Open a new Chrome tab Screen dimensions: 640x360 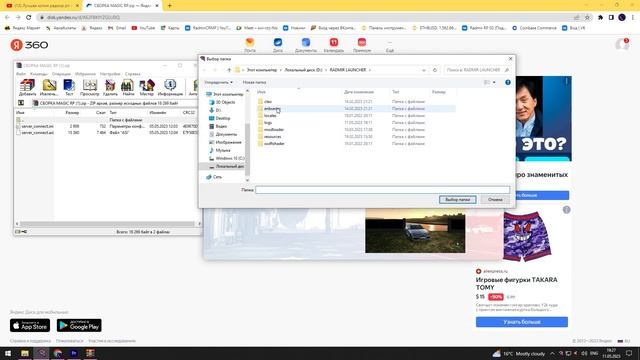click(169, 6)
